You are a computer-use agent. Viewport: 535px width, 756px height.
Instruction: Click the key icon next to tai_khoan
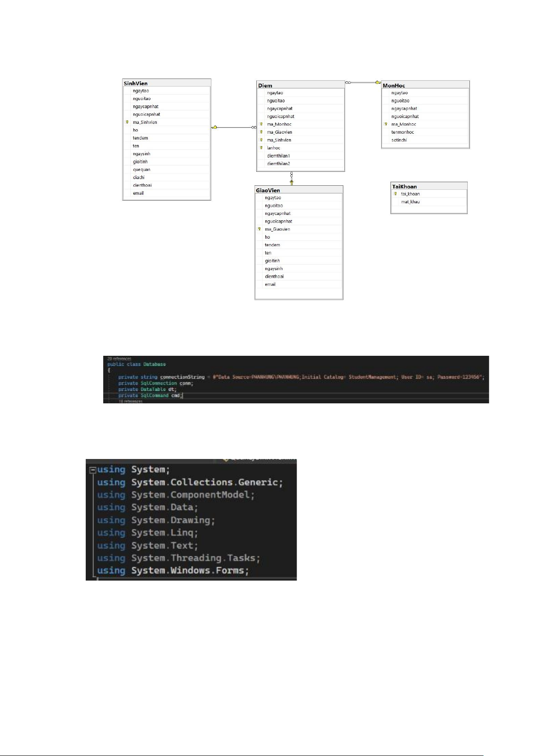coord(395,194)
